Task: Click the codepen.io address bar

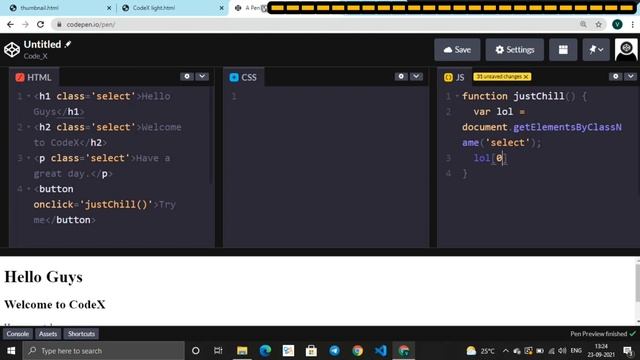Action: click(x=314, y=24)
